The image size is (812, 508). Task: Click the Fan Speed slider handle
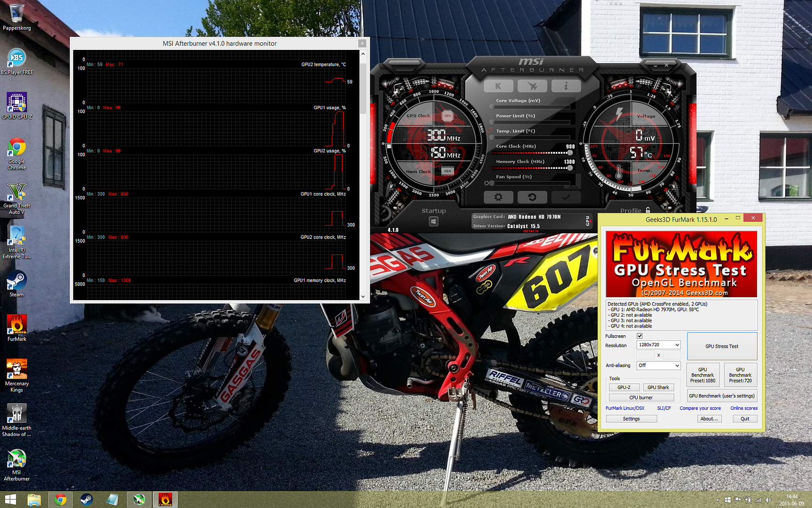pyautogui.click(x=492, y=183)
